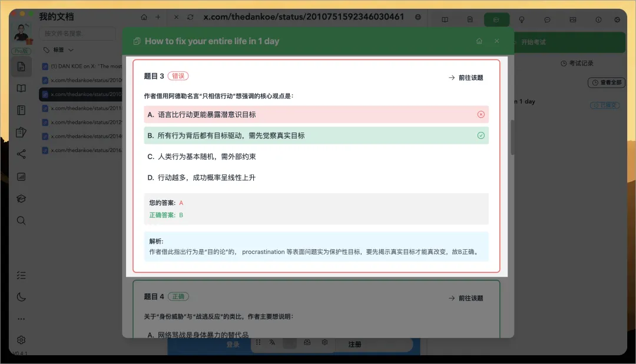
Task: Click the home icon in quiz modal header
Action: click(x=479, y=41)
